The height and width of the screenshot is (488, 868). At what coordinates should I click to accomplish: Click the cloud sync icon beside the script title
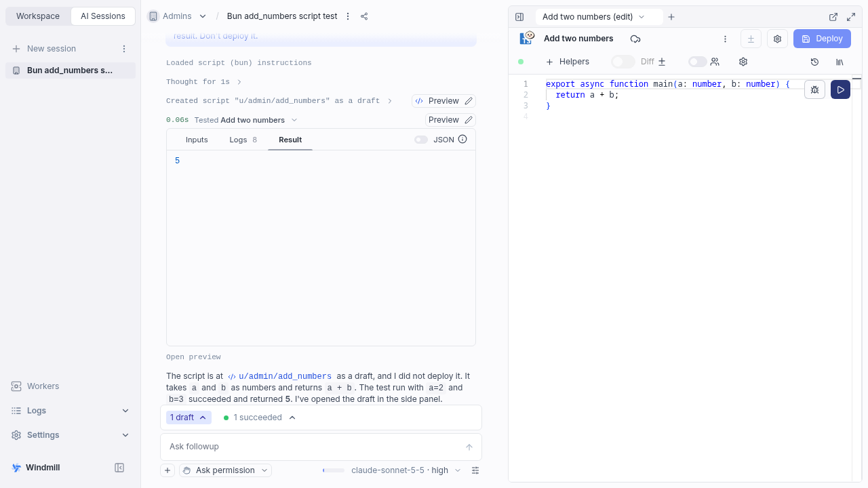tap(635, 39)
